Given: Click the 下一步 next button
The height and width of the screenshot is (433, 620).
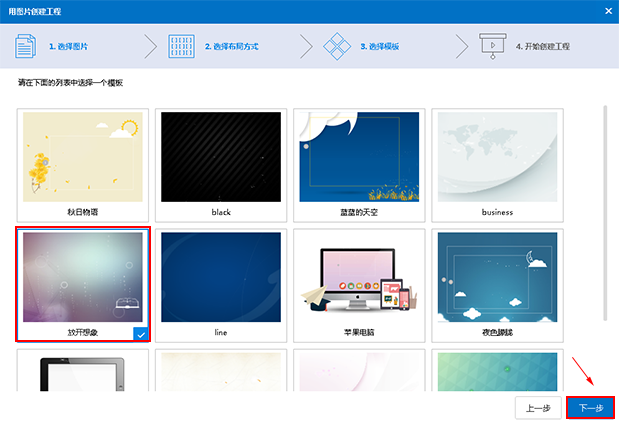Looking at the screenshot, I should pyautogui.click(x=591, y=408).
